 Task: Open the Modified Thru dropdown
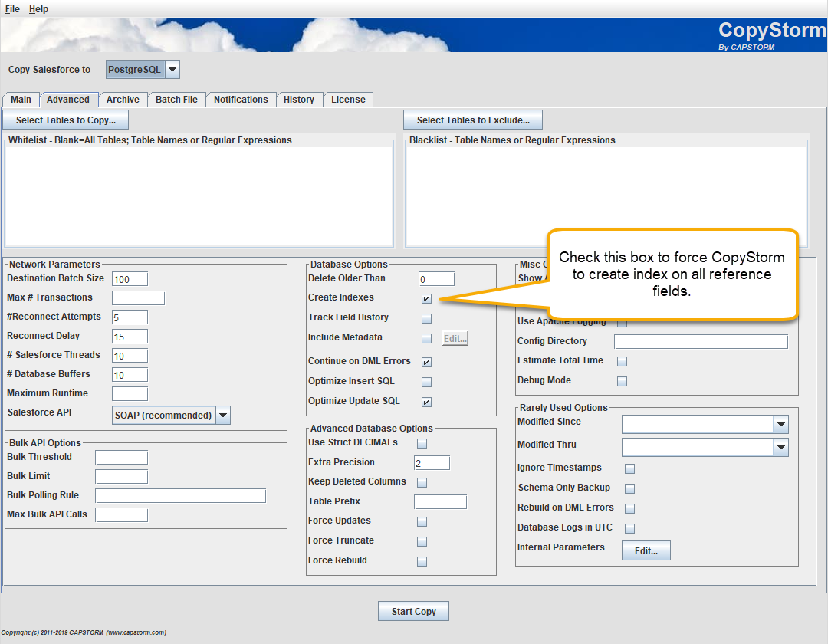coord(781,447)
